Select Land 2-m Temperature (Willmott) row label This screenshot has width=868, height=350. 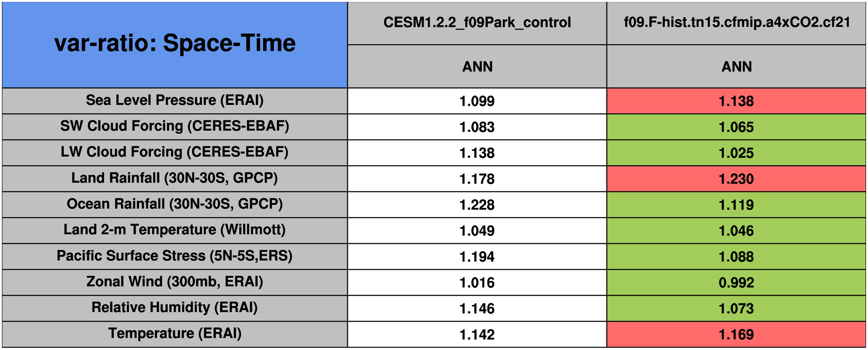pyautogui.click(x=175, y=230)
